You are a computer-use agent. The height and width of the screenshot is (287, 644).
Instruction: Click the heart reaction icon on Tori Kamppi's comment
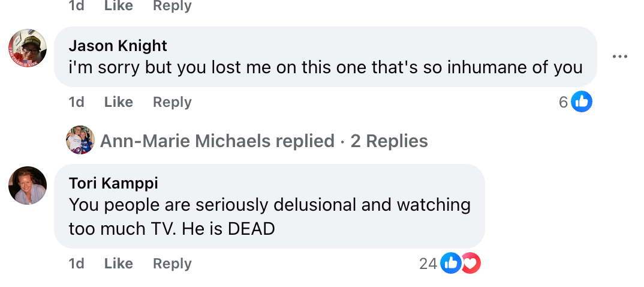471,263
